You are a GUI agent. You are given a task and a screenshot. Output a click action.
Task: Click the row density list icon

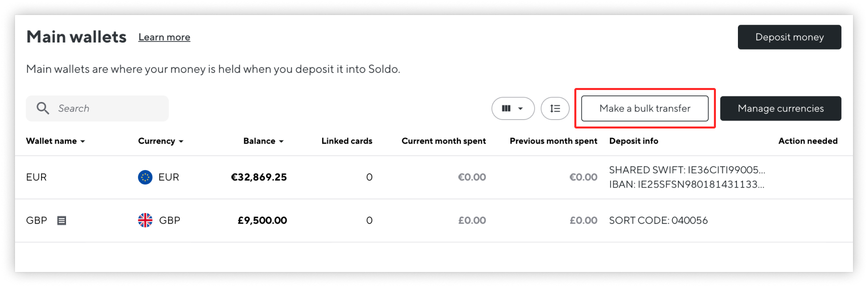point(555,108)
